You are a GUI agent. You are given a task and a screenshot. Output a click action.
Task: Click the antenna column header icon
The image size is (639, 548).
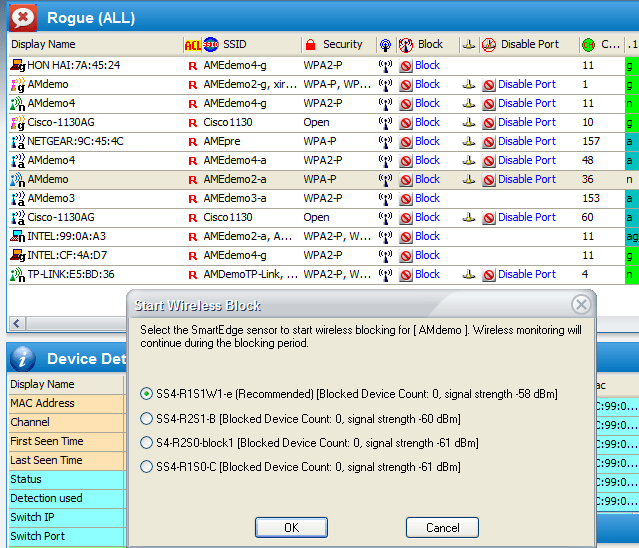[385, 45]
